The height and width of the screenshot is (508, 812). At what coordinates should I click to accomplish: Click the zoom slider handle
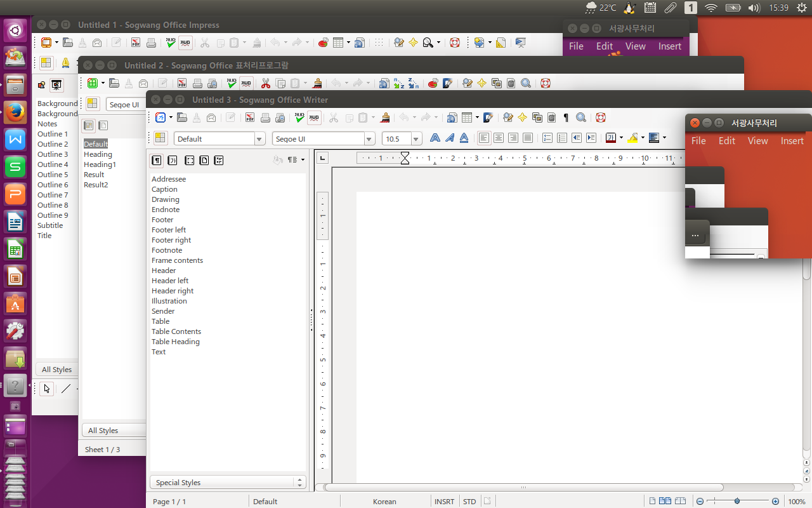tap(737, 501)
